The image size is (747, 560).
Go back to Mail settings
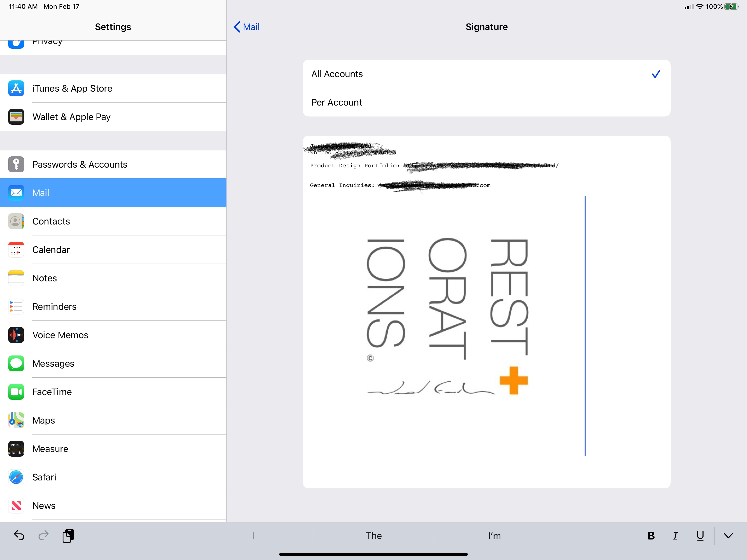(x=247, y=27)
